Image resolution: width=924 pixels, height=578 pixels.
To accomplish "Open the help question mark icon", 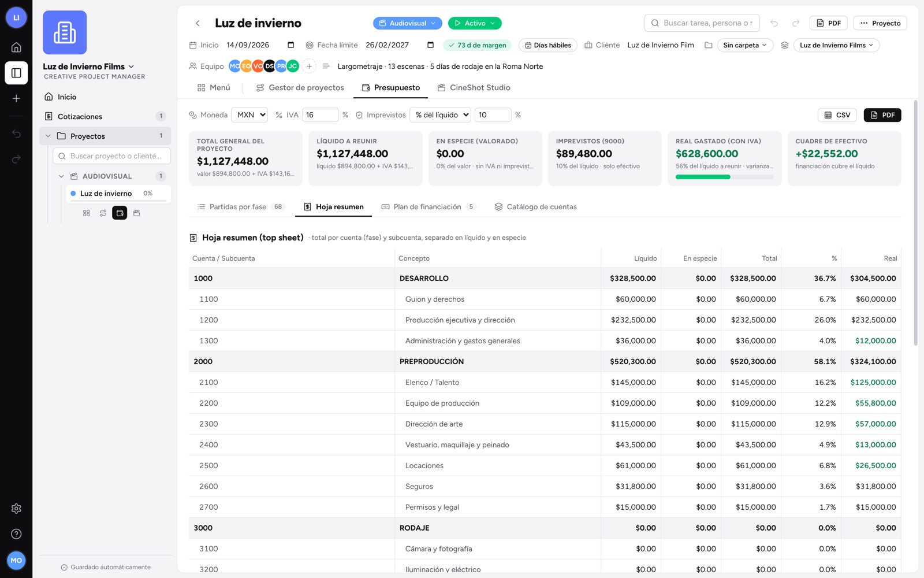I will point(16,534).
